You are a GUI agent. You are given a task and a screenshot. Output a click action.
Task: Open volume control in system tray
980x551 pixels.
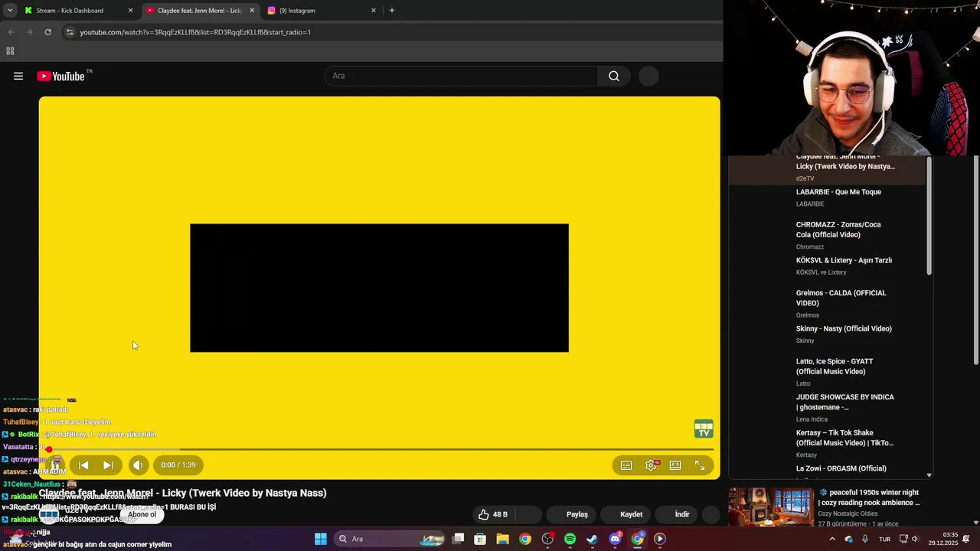click(915, 539)
